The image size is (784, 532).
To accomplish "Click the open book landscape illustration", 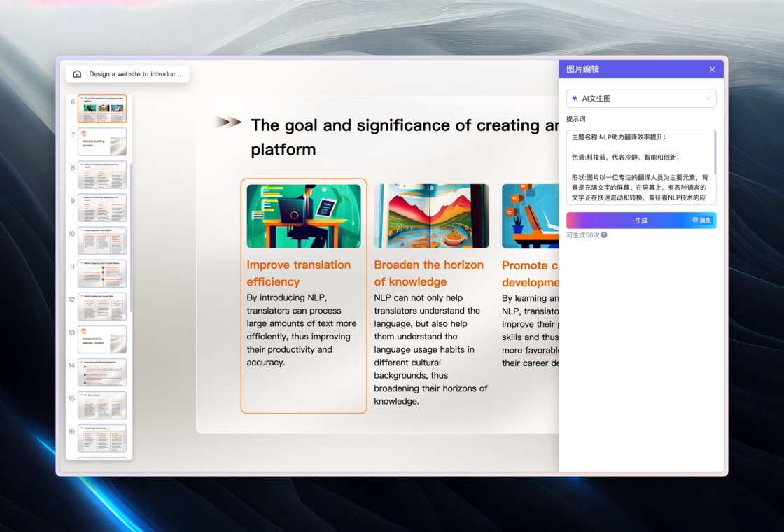I will (x=431, y=216).
